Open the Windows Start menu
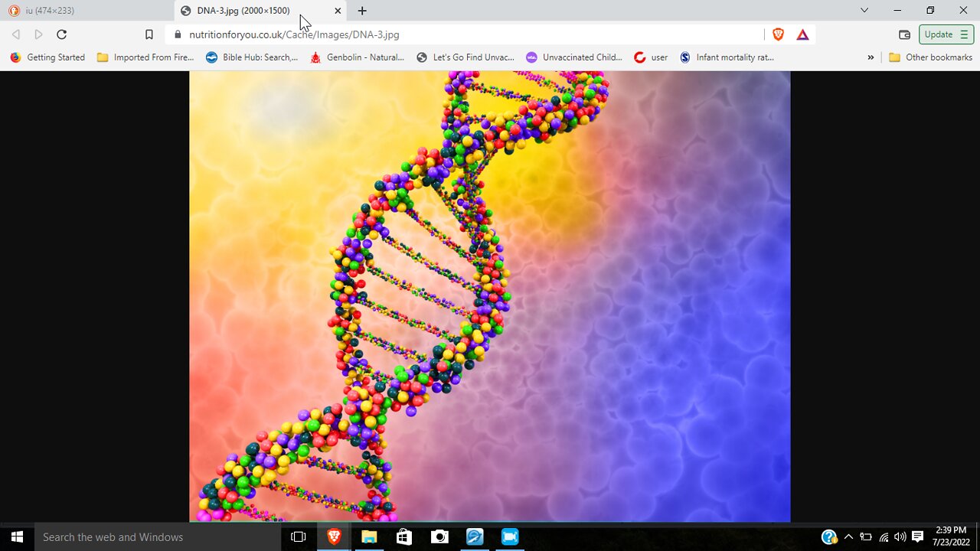 point(17,537)
